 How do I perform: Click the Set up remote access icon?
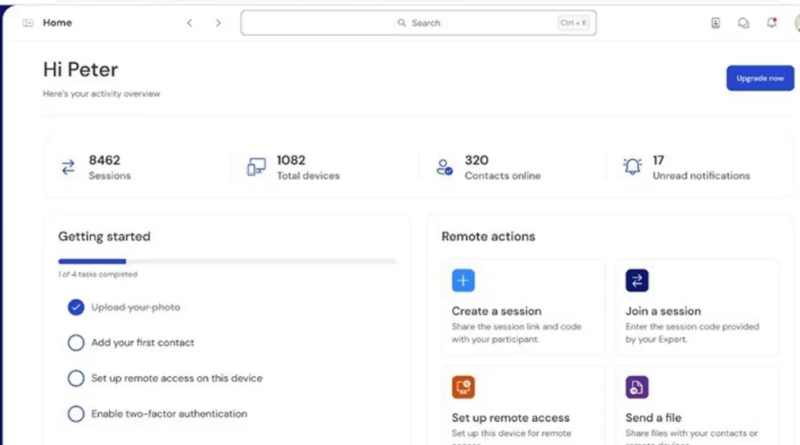(x=463, y=387)
